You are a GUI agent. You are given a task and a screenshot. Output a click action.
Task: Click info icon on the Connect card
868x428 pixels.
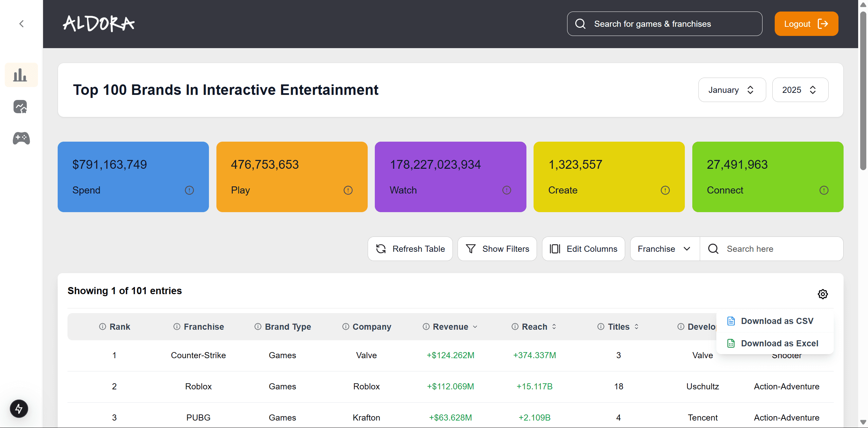[824, 190]
